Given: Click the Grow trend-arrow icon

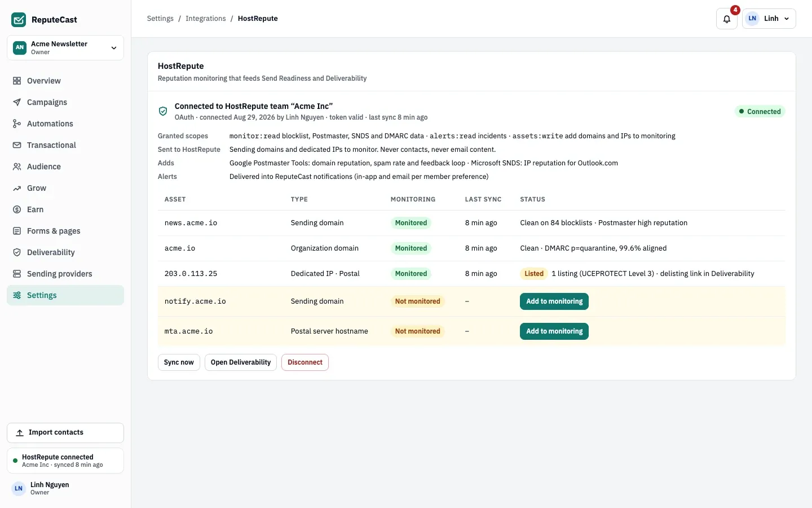Looking at the screenshot, I should click(x=17, y=188).
